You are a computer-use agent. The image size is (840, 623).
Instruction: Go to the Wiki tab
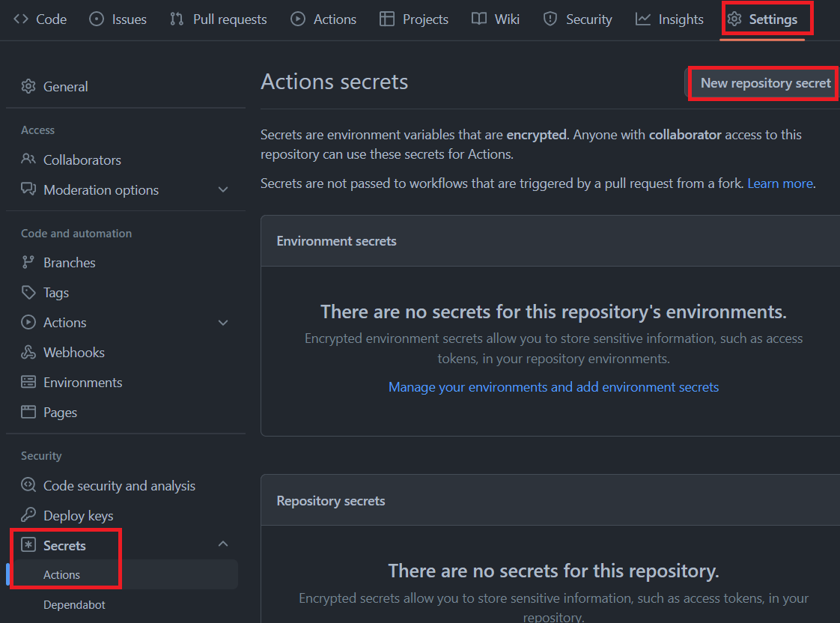pos(496,19)
